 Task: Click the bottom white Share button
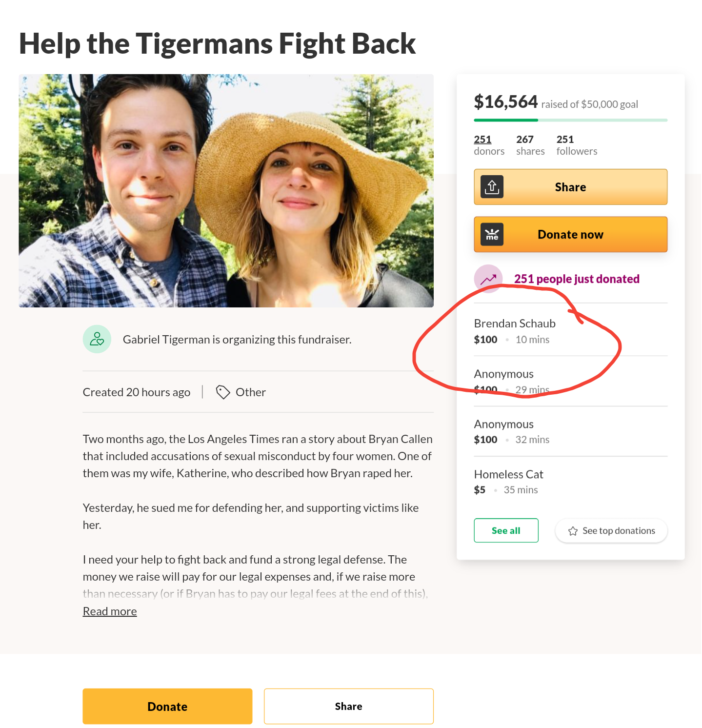[x=348, y=707]
